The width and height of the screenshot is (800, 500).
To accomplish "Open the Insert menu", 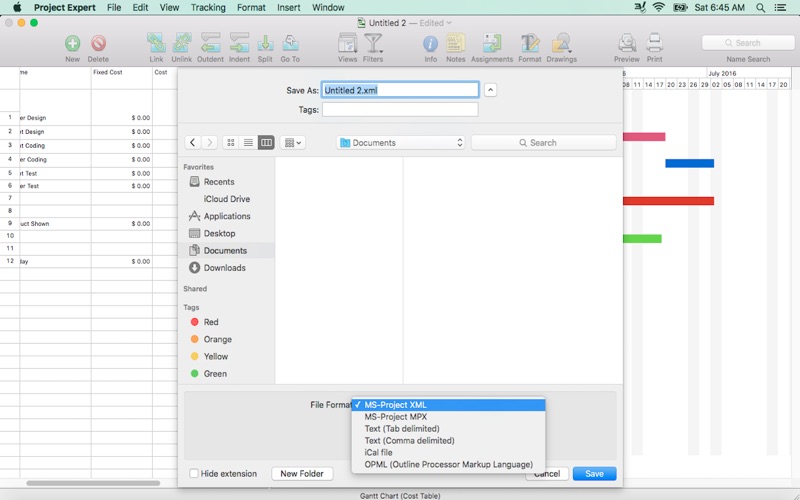I will (x=288, y=8).
